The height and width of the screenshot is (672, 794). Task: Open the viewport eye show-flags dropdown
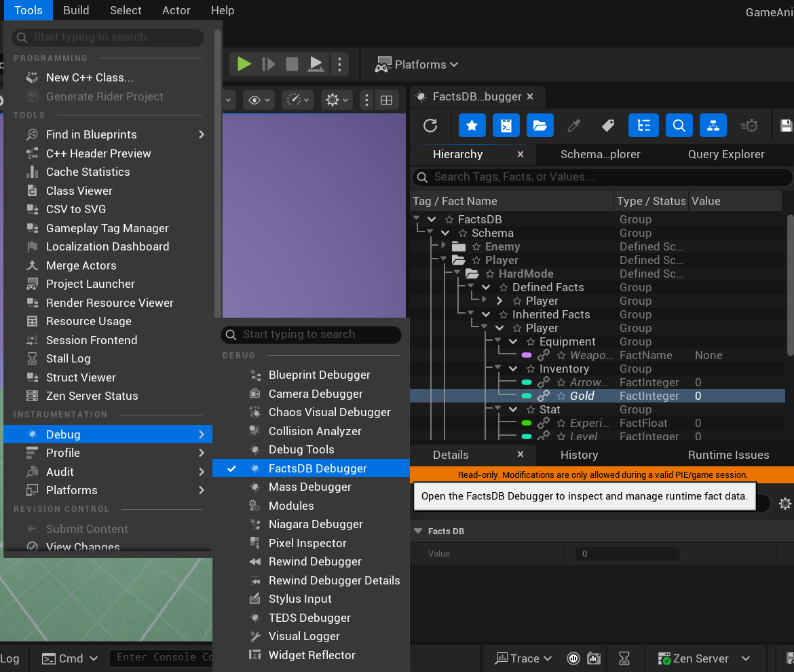(259, 100)
